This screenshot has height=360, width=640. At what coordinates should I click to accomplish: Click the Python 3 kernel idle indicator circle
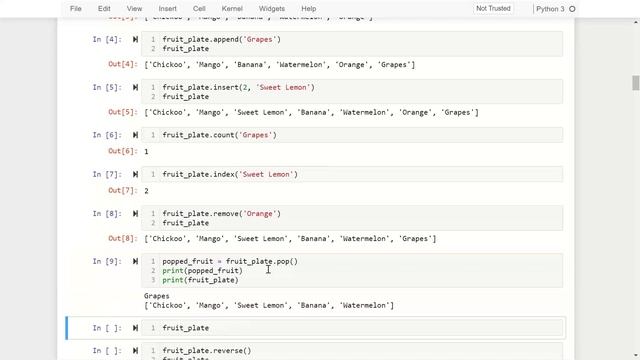click(x=572, y=9)
